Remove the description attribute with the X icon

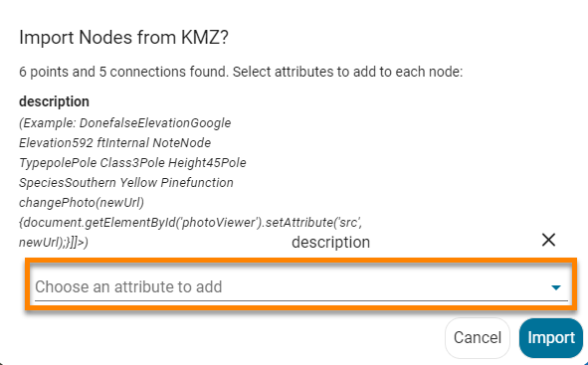(x=548, y=240)
